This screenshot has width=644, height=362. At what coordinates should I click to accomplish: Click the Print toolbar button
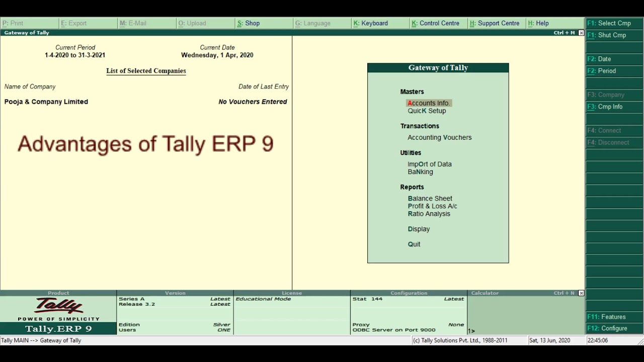pyautogui.click(x=29, y=23)
